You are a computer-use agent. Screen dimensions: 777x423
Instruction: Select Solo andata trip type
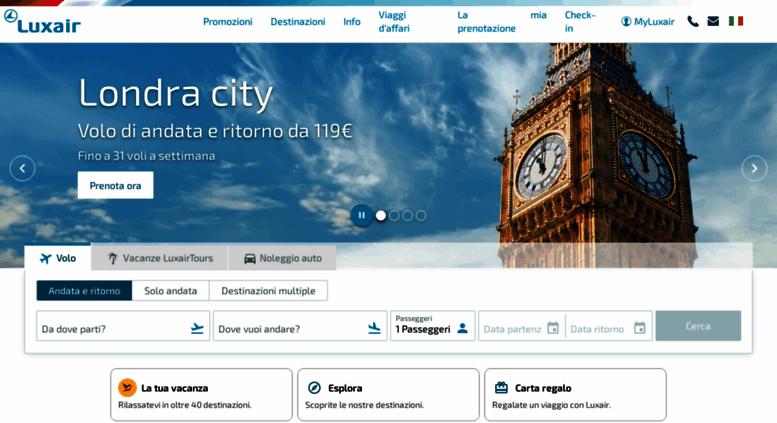170,291
